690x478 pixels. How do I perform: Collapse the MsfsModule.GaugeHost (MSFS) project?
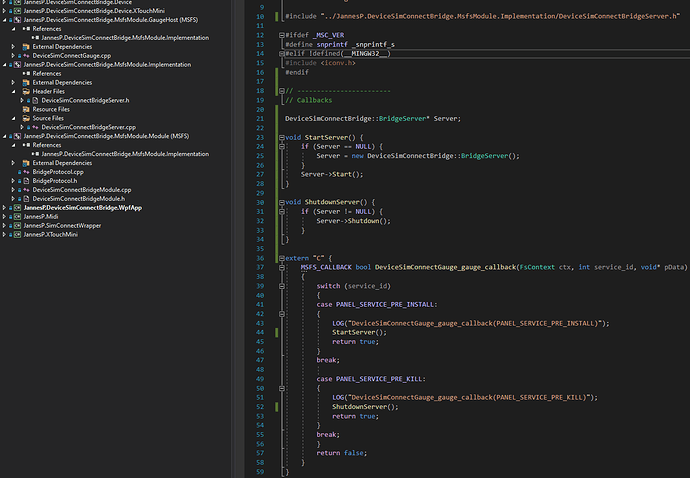[4, 20]
